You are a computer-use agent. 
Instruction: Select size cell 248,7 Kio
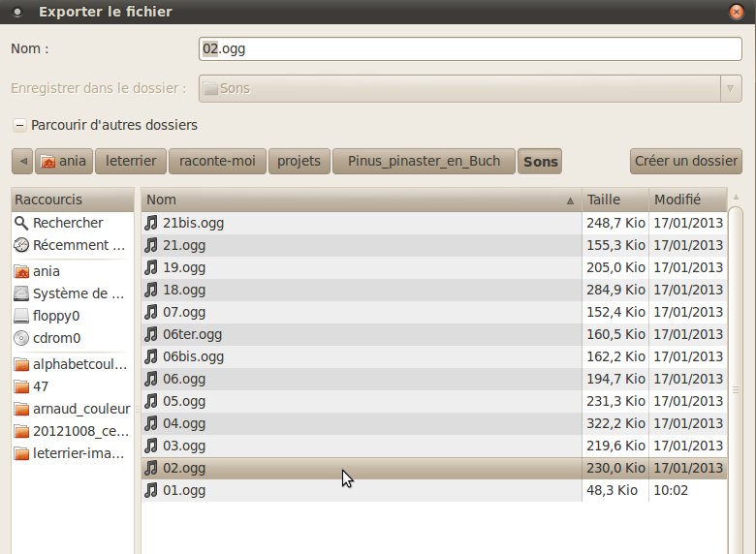pyautogui.click(x=615, y=223)
